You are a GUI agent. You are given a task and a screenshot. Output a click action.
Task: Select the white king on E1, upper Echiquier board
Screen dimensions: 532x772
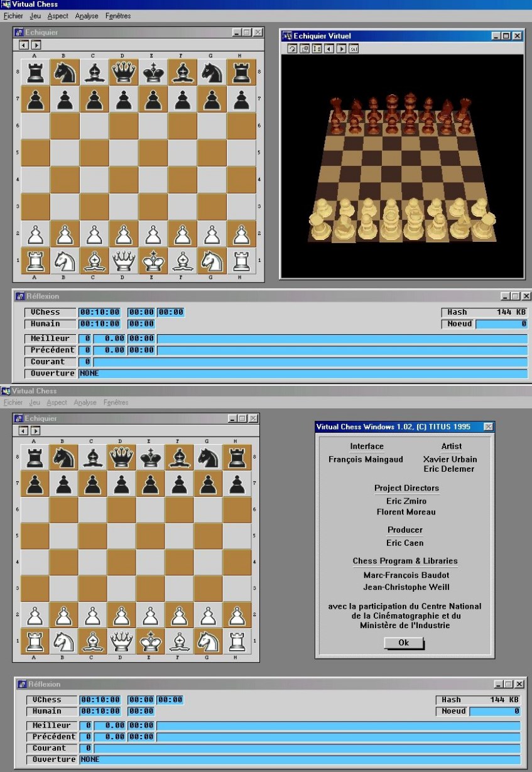(x=153, y=260)
